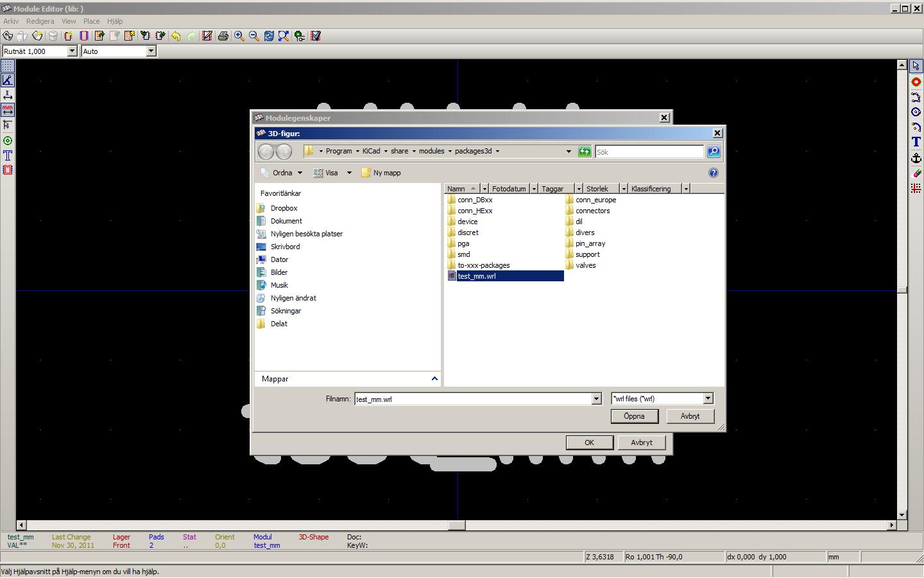Click the Add pad tool icon
The width and height of the screenshot is (924, 578).
[916, 82]
